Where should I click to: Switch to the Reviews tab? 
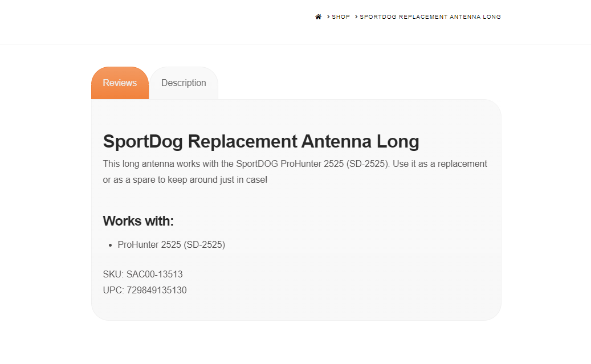pos(120,83)
